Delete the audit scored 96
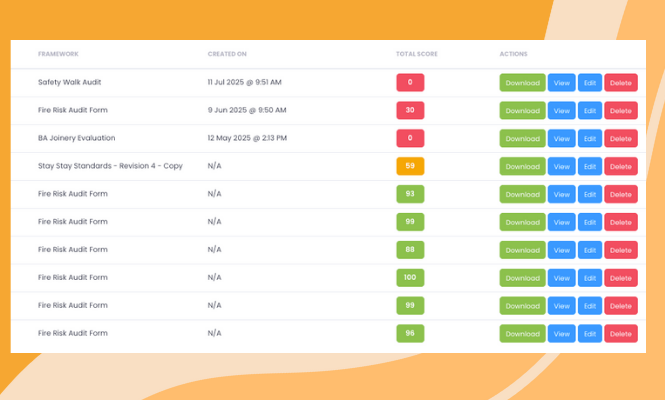This screenshot has width=665, height=400. [620, 334]
